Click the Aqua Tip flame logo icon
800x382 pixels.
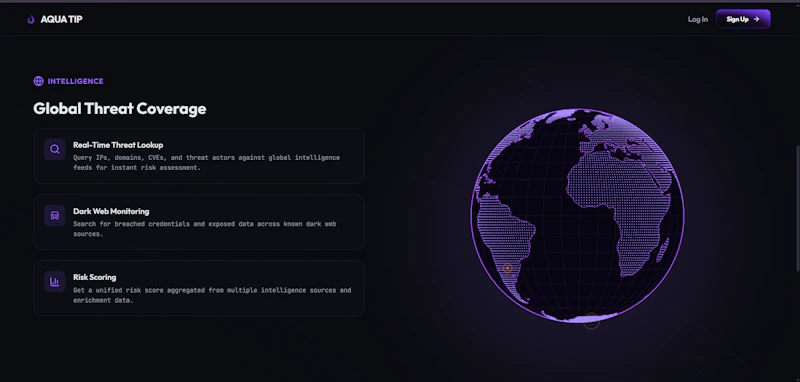[31, 19]
